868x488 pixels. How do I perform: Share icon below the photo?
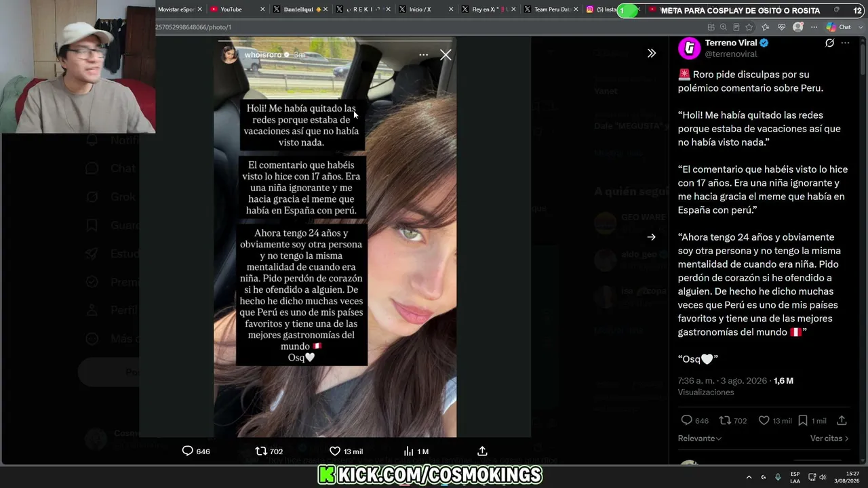tap(482, 451)
